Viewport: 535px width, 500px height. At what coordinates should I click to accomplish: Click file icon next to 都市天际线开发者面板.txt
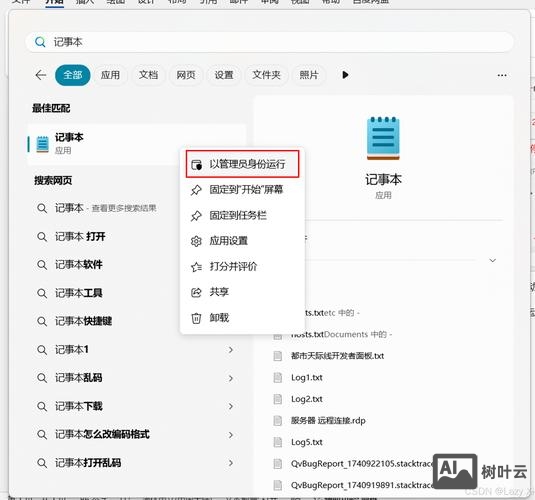pyautogui.click(x=278, y=356)
